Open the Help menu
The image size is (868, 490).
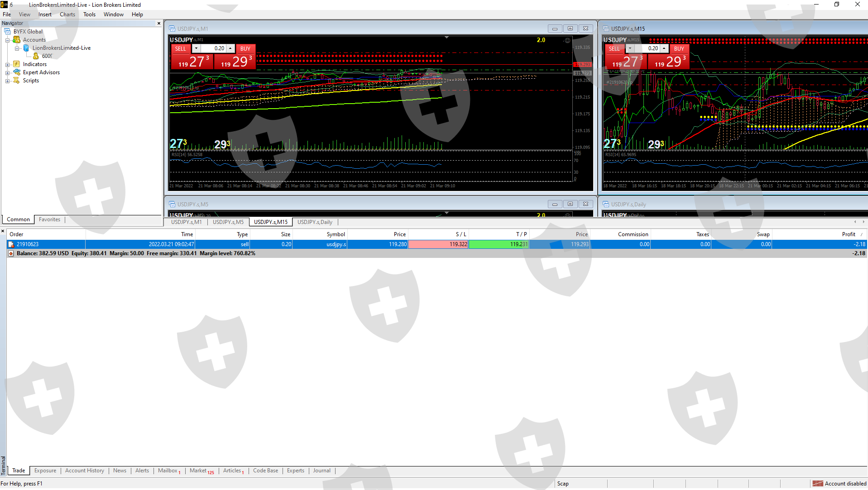pos(137,14)
